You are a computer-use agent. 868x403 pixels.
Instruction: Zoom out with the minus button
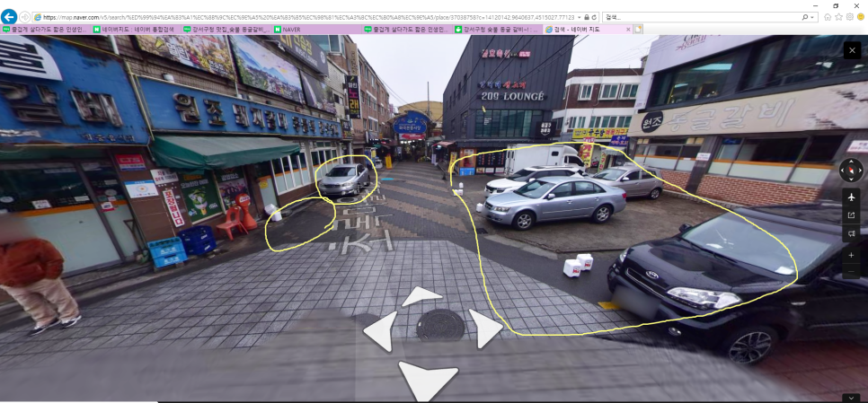point(851,272)
